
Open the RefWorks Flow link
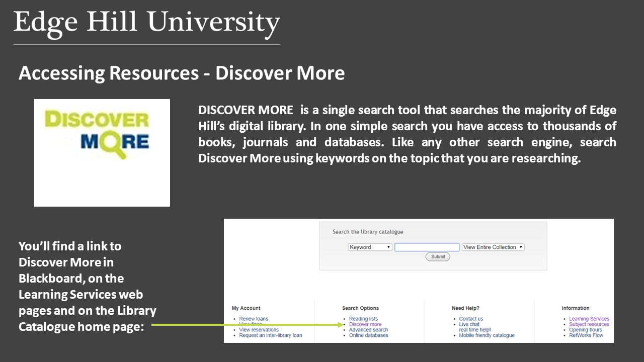586,335
